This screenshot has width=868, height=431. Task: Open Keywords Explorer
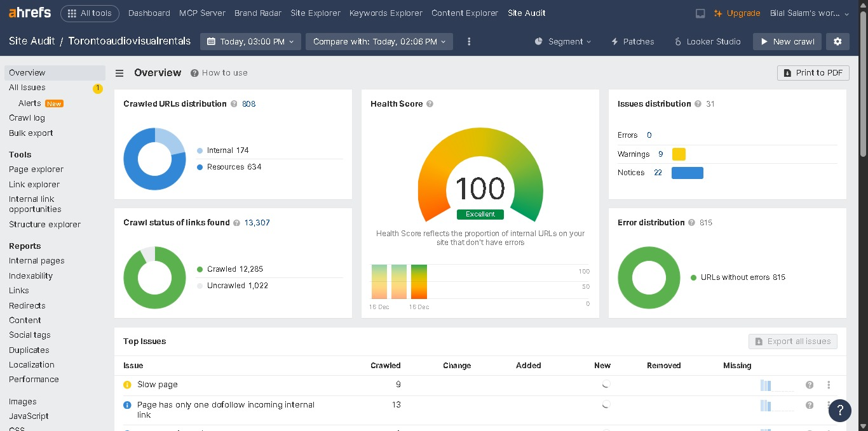coord(386,13)
